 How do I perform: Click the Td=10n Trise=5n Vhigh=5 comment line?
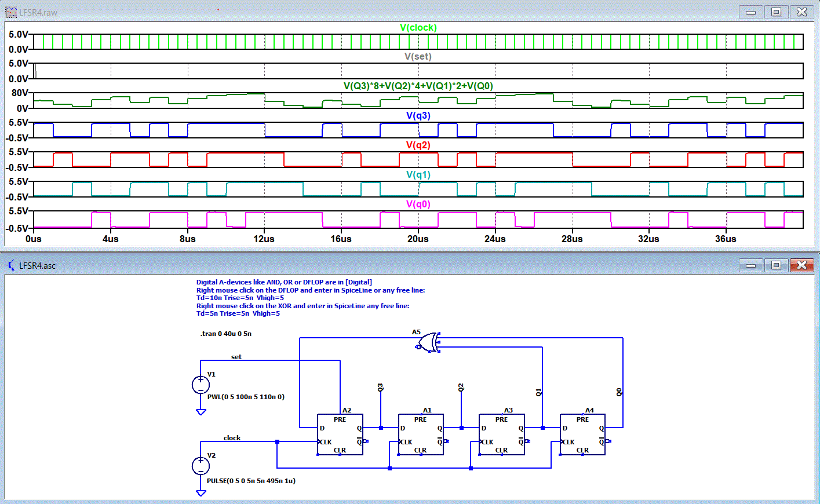(240, 298)
